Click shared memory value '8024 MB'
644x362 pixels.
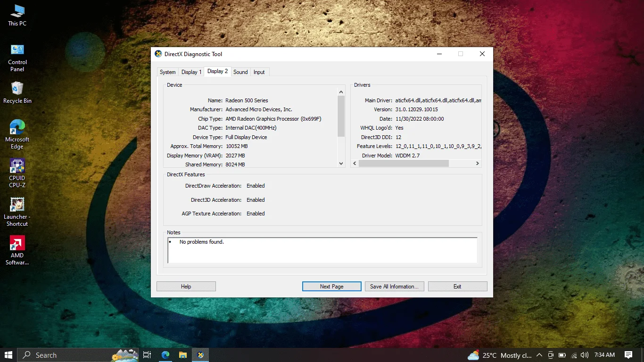(235, 165)
